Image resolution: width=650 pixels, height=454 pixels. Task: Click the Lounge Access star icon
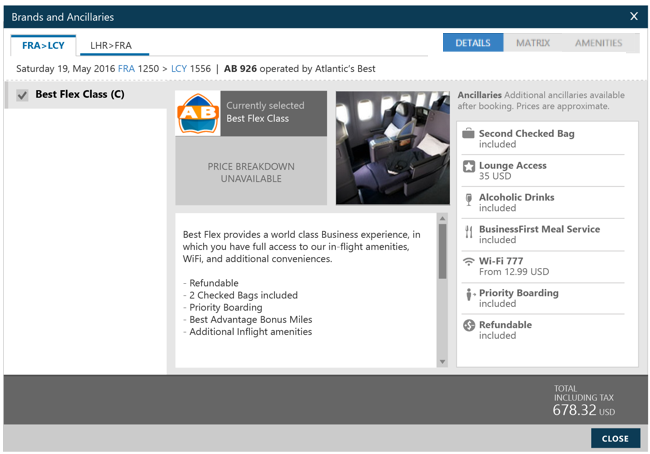click(x=468, y=167)
